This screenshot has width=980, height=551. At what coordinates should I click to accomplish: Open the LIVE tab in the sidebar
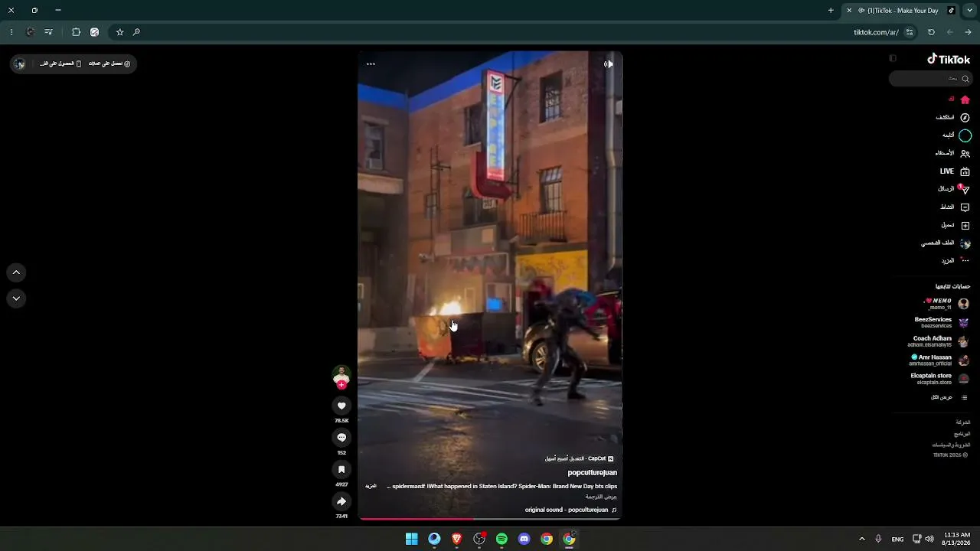coord(955,171)
